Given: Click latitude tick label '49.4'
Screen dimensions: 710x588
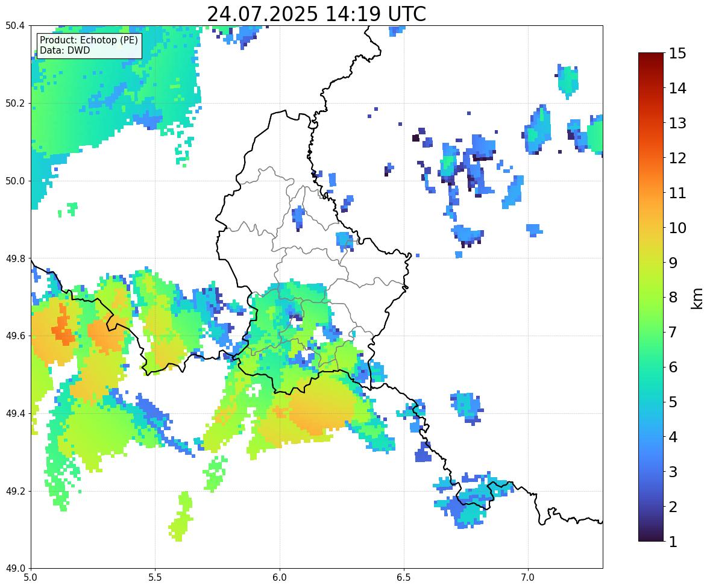Looking at the screenshot, I should 15,414.
